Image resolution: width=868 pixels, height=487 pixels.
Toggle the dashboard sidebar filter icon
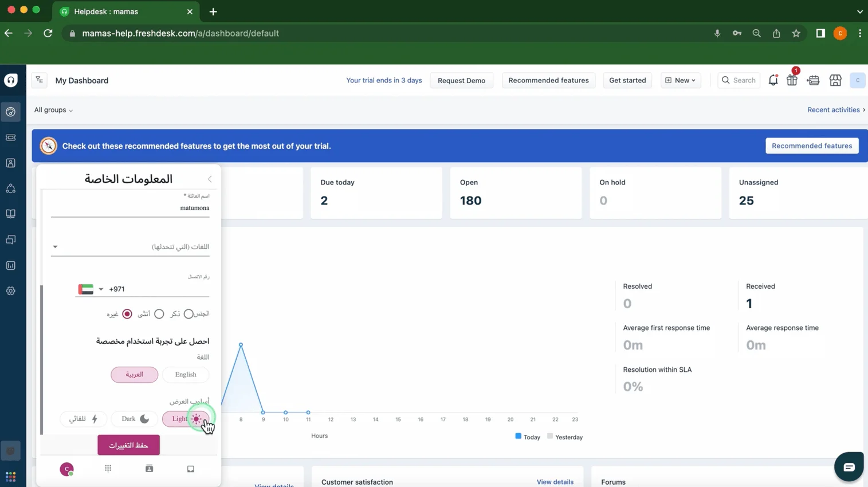[x=40, y=80]
